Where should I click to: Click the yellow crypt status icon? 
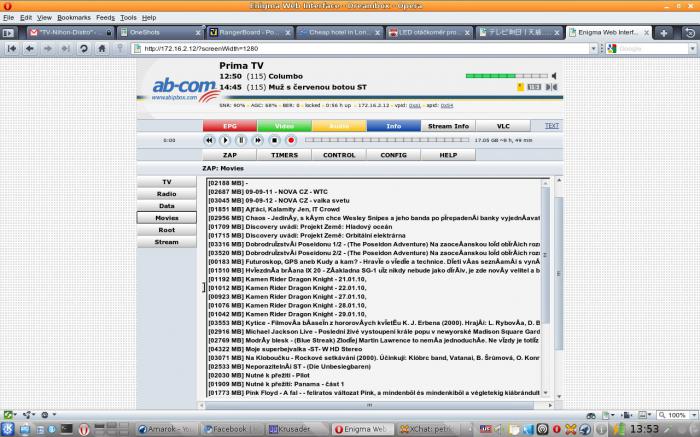click(x=521, y=87)
